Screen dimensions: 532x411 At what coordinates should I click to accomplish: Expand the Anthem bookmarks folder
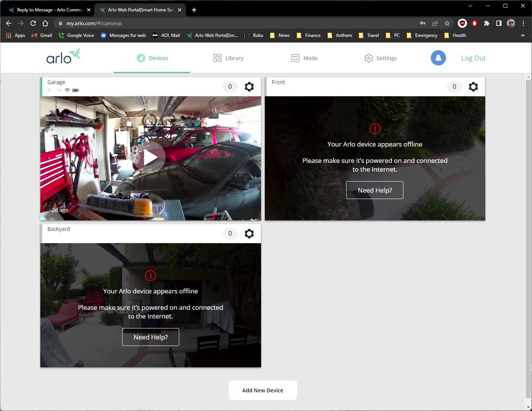coord(340,35)
